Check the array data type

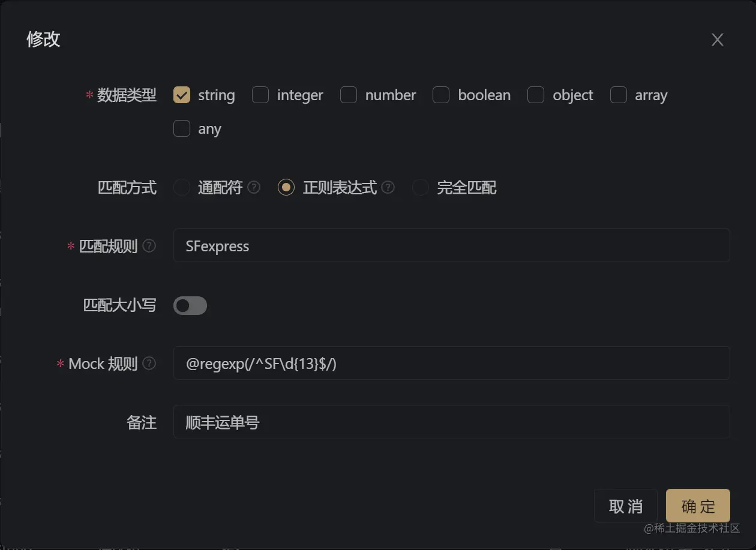coord(619,95)
